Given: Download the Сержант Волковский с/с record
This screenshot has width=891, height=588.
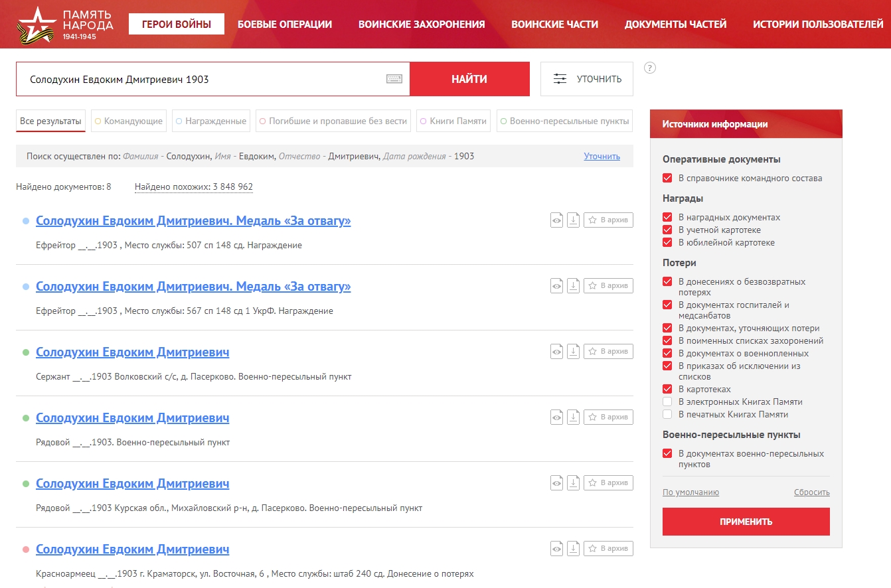Looking at the screenshot, I should point(573,352).
